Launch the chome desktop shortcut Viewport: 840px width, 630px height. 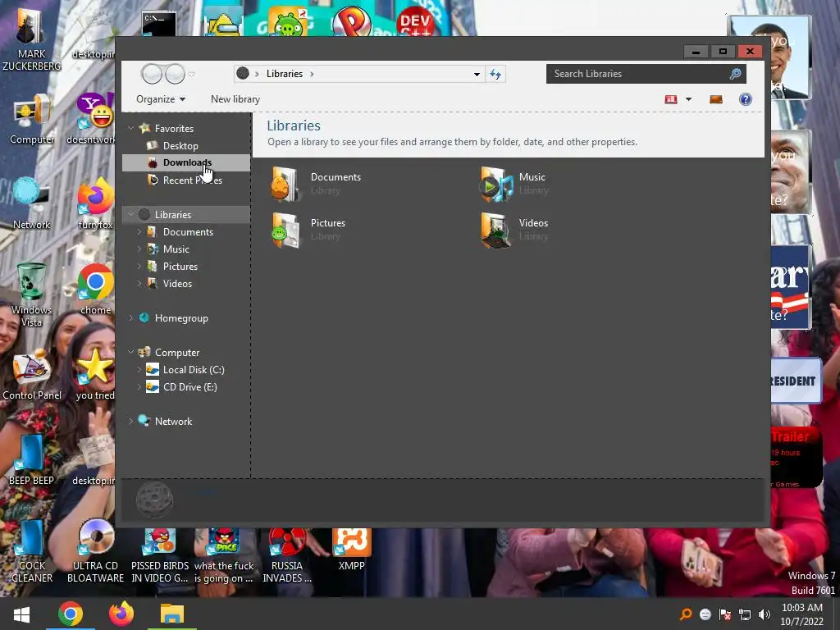[x=95, y=290]
